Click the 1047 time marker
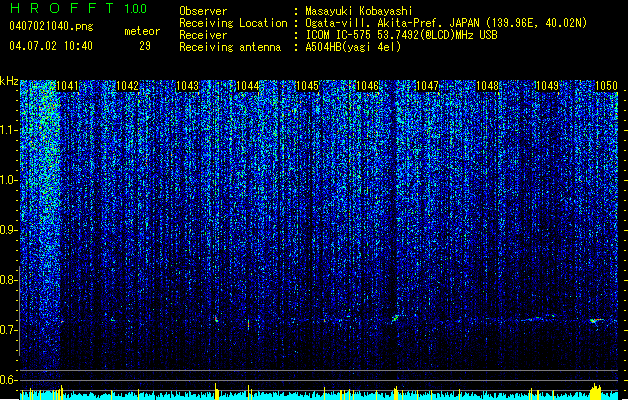The image size is (629, 400). coord(428,86)
